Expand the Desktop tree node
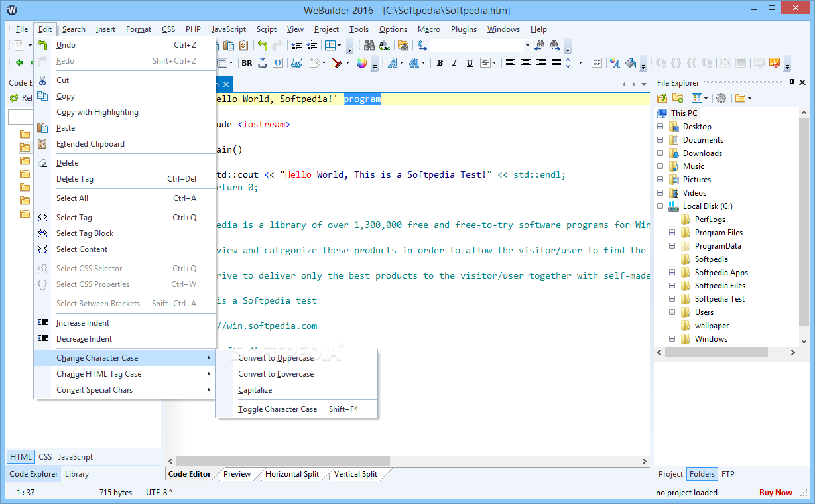The image size is (815, 504). point(660,127)
